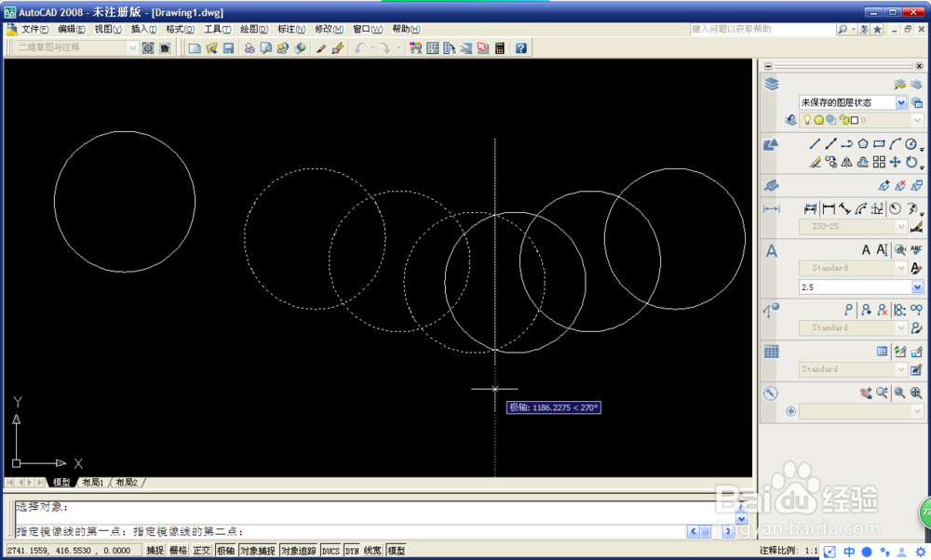Viewport: 931px width, 560px height.
Task: Click the 模型 button in status bar
Action: pyautogui.click(x=396, y=551)
